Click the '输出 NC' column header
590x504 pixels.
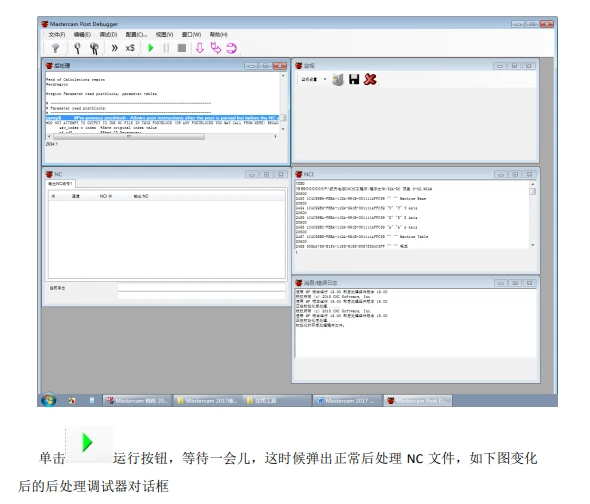[141, 196]
